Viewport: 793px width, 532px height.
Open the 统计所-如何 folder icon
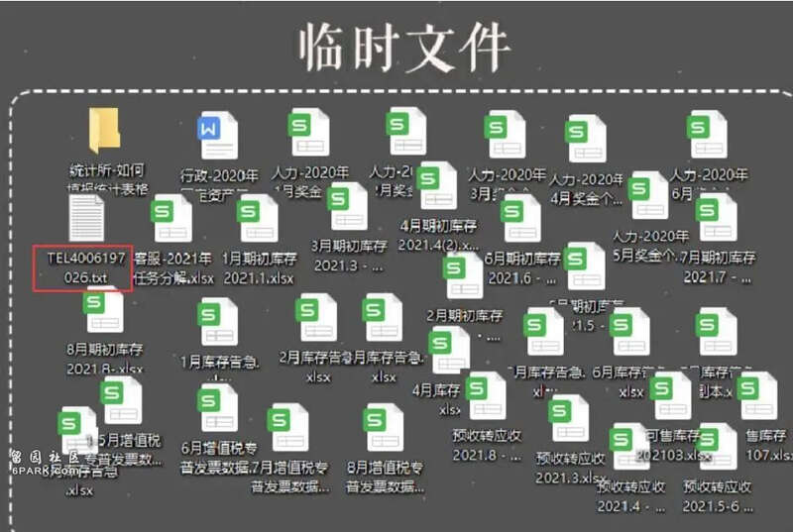pos(105,131)
